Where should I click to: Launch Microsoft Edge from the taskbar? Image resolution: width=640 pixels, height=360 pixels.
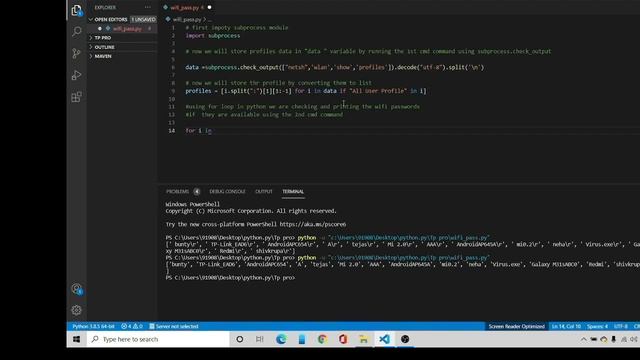(281, 339)
